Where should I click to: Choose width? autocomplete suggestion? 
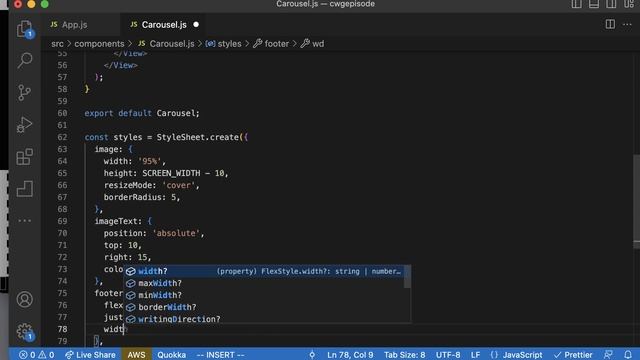point(264,271)
